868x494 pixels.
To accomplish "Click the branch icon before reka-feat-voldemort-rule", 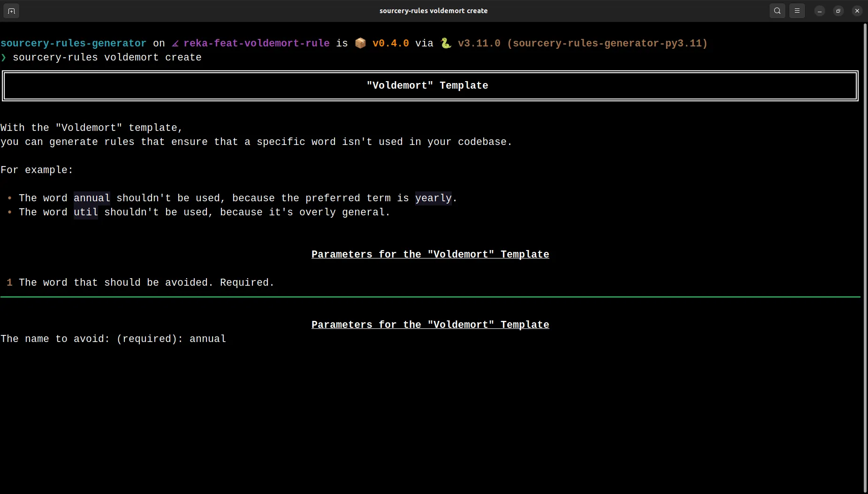I will click(175, 43).
